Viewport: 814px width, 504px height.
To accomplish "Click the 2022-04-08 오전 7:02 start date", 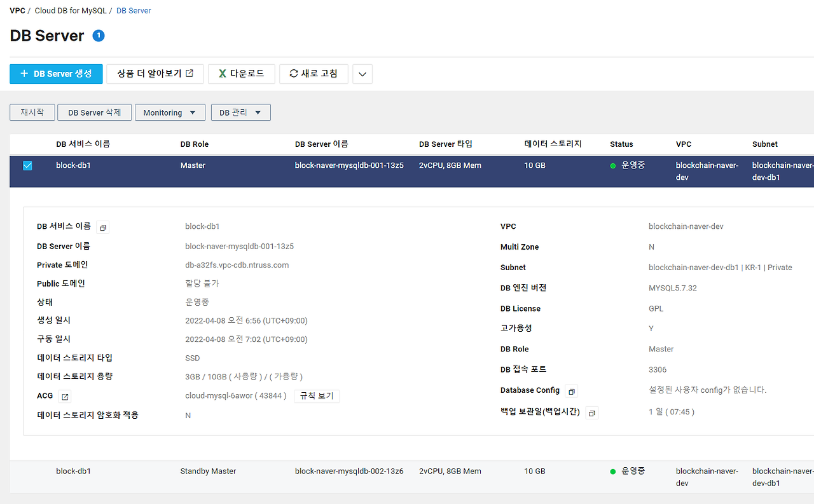I will [246, 339].
